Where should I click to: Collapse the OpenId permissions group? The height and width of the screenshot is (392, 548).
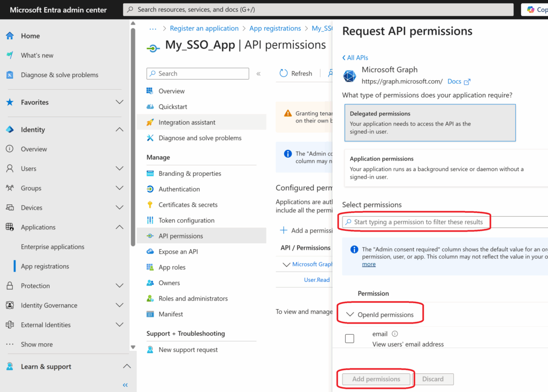pos(350,314)
